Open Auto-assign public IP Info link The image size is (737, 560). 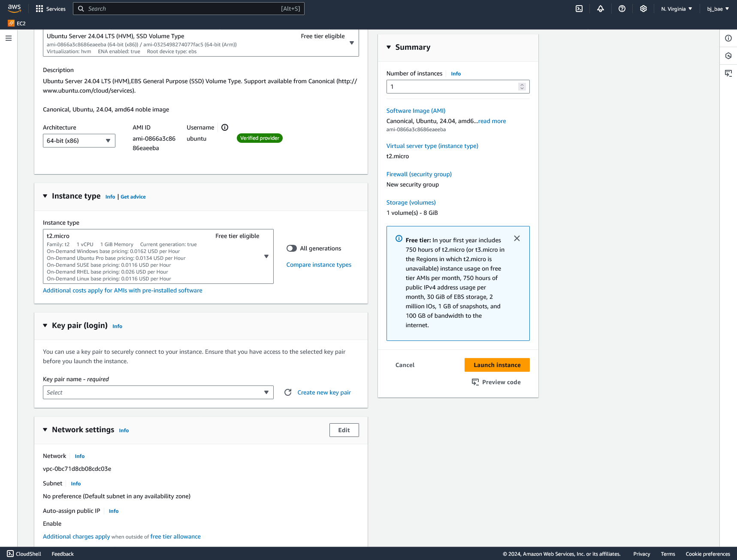(x=114, y=511)
